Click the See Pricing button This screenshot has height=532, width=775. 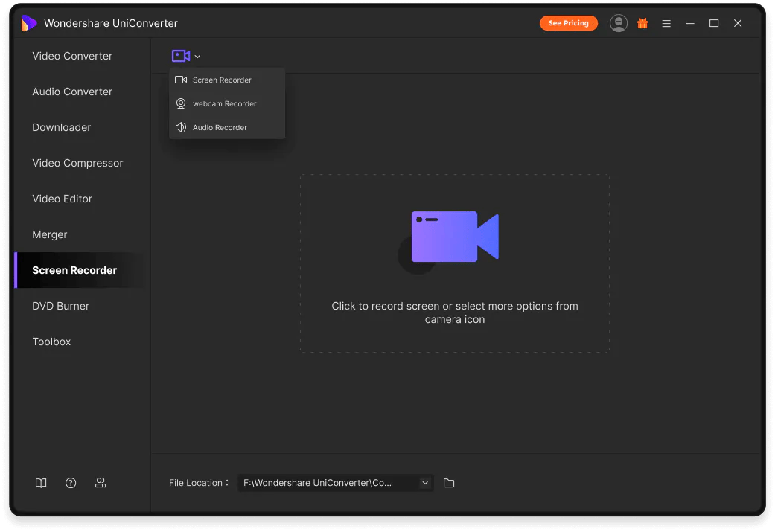[x=569, y=22]
